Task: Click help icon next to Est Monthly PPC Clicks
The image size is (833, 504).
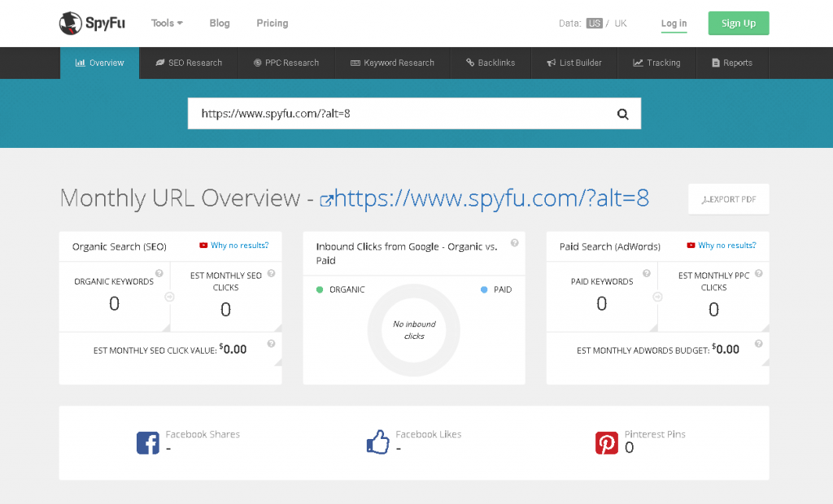Action: pyautogui.click(x=759, y=273)
